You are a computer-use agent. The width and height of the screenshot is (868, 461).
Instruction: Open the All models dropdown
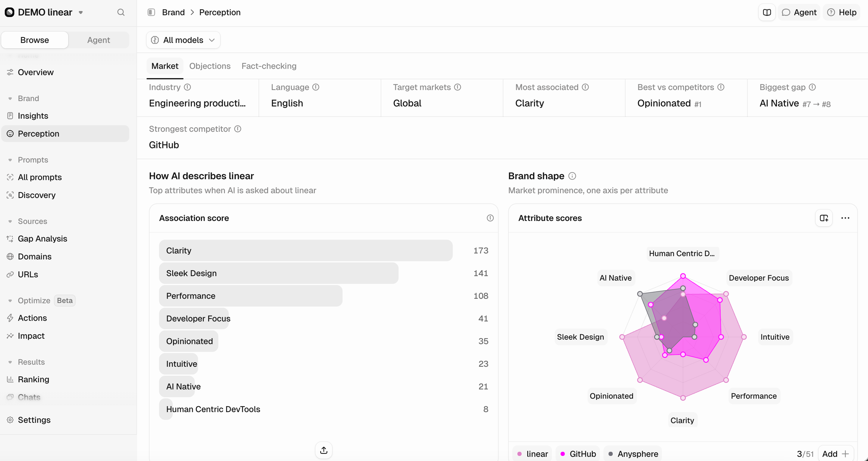(x=183, y=40)
